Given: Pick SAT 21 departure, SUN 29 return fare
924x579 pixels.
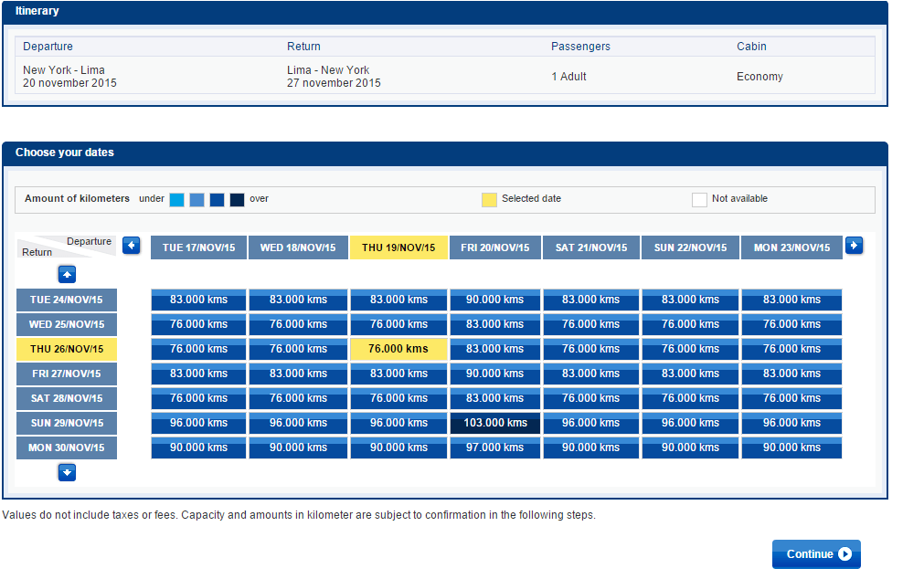Looking at the screenshot, I should click(x=591, y=424).
